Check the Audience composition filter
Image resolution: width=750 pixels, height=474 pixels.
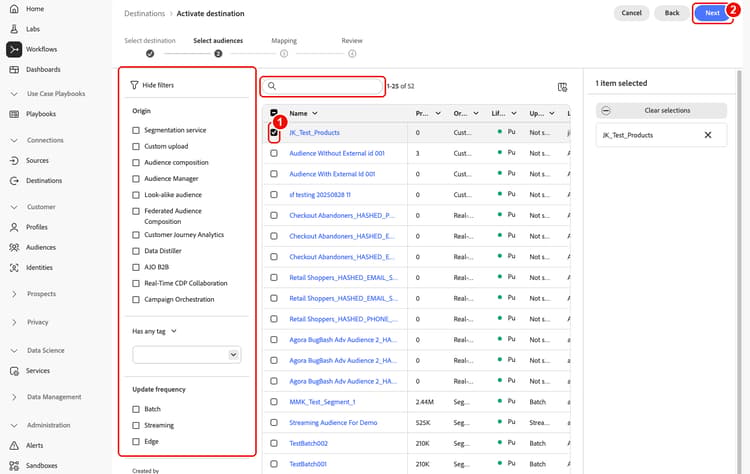pyautogui.click(x=136, y=163)
